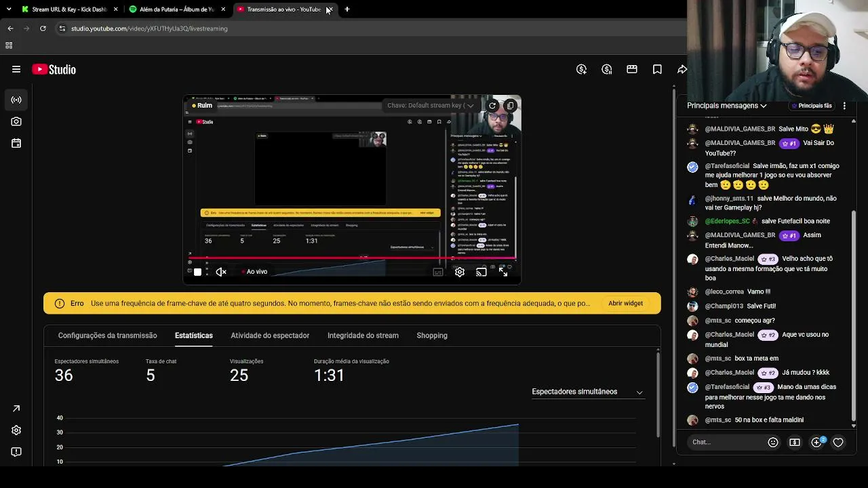Click the Erro warning icon in banner

tap(60, 304)
